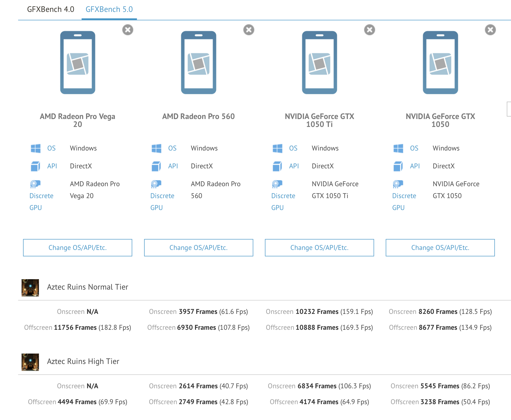
Task: Click the Discrete GPU card icon for GTX 1050 Ti
Action: tap(277, 184)
